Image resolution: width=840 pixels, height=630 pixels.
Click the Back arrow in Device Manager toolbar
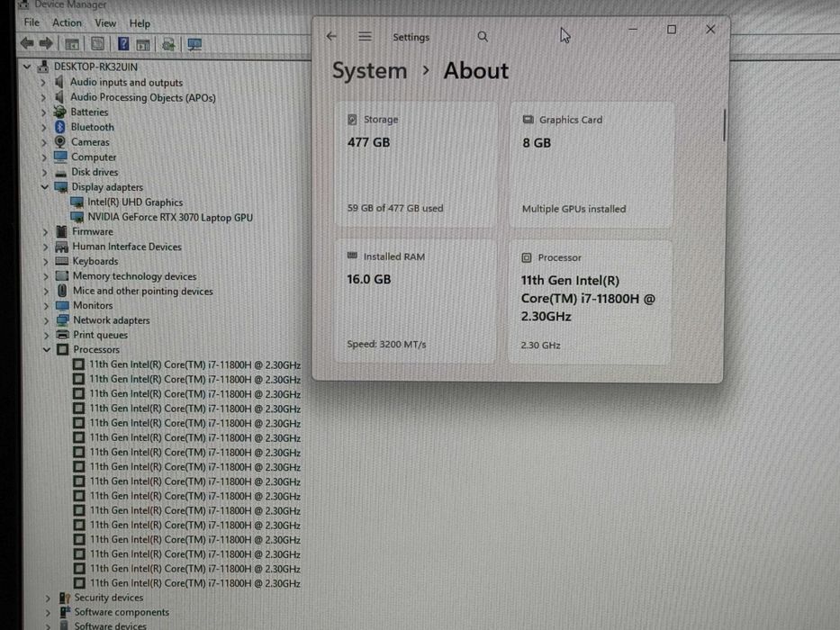click(x=27, y=43)
